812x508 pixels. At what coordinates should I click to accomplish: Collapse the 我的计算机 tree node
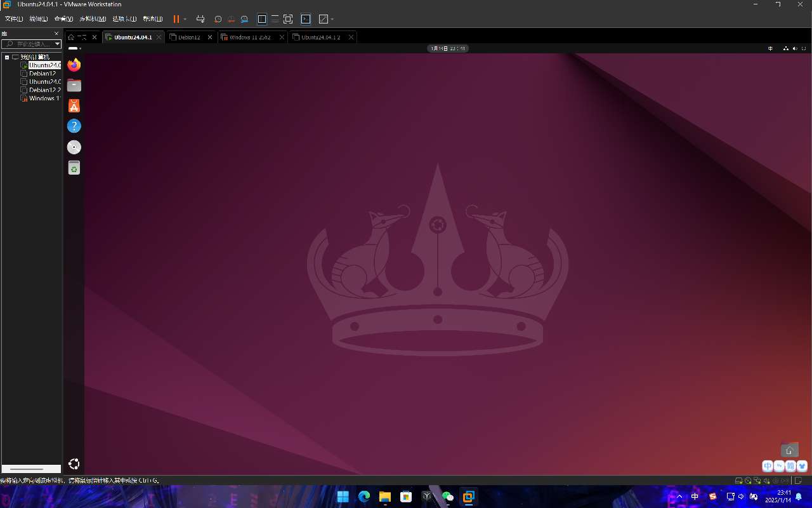coord(6,57)
